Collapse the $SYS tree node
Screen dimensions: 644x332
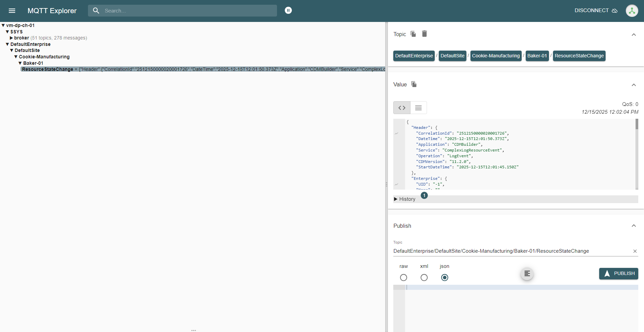coord(7,32)
